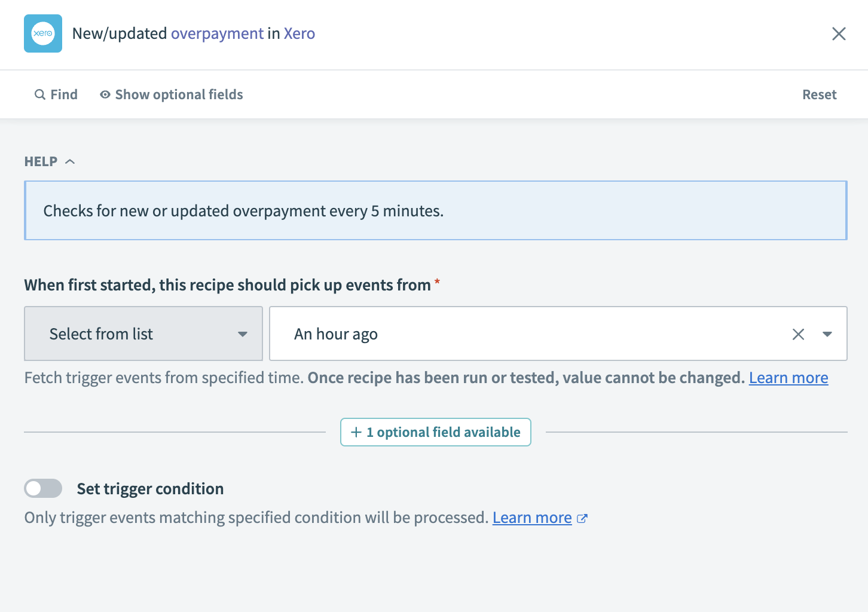The height and width of the screenshot is (612, 868).
Task: Open the overpayment link in the title
Action: click(217, 33)
